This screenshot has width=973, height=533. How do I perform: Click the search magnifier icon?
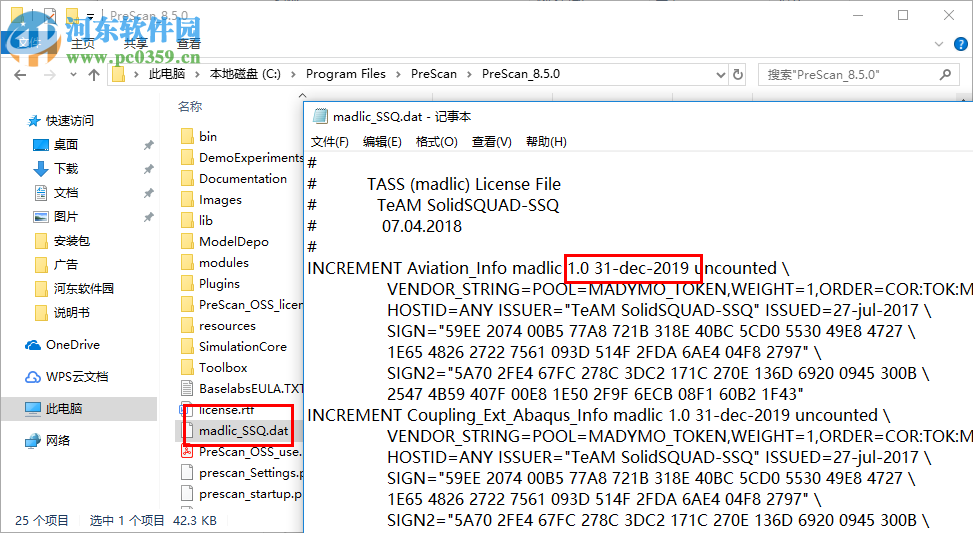coord(945,74)
